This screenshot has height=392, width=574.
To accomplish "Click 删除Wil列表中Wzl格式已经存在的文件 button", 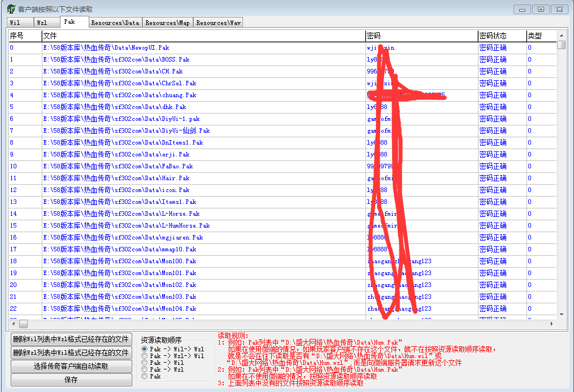I will click(71, 339).
